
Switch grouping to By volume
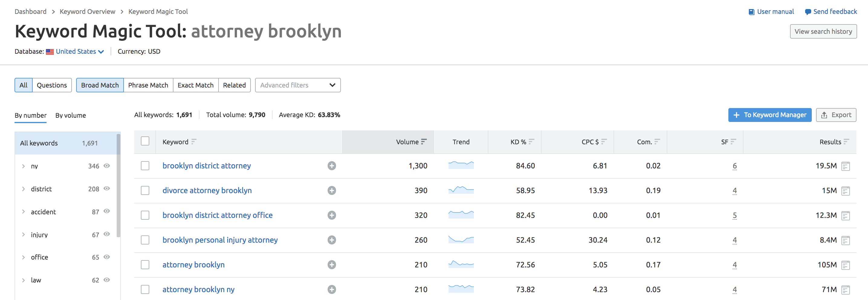coord(70,115)
